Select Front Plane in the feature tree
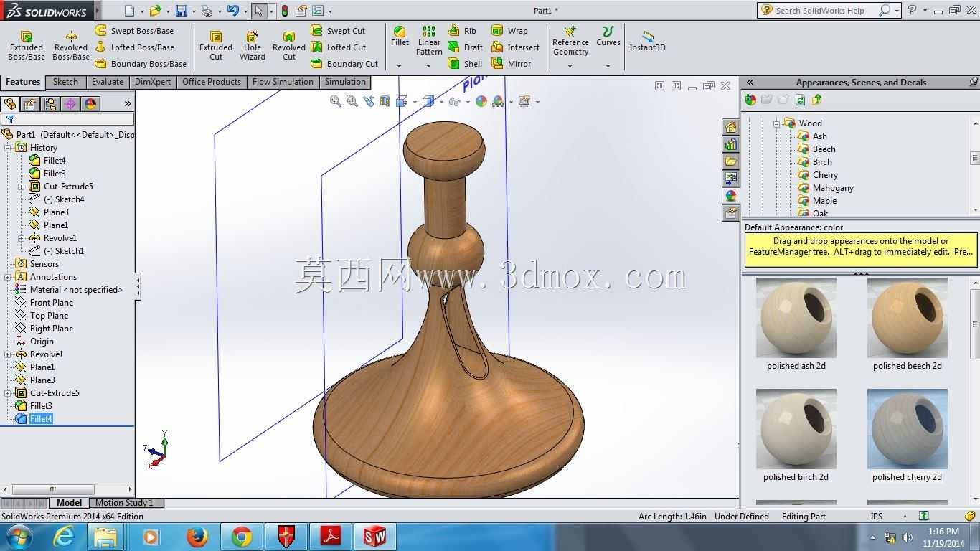980x551 pixels. [52, 303]
